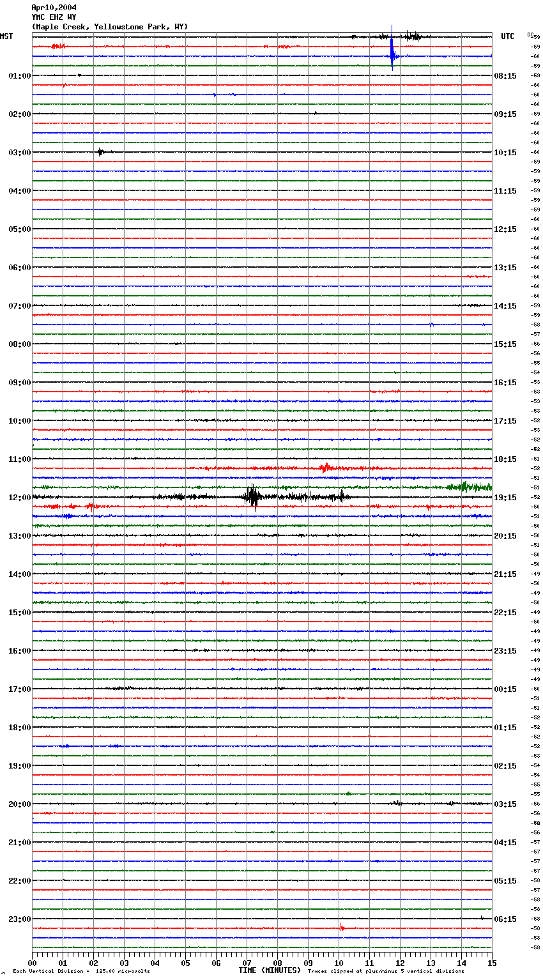Select the 09:00 MST row label
The image size is (543, 980).
tap(19, 382)
